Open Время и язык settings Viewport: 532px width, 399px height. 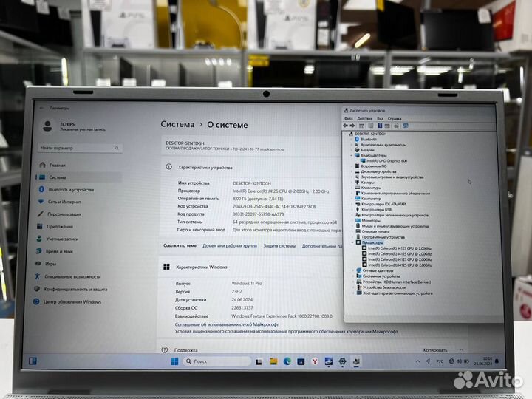pos(59,251)
